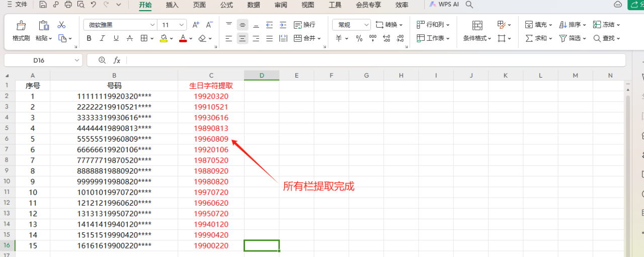Screen dimensions: 644x257
Task: Apply yellow fill highlight color
Action: [x=164, y=38]
